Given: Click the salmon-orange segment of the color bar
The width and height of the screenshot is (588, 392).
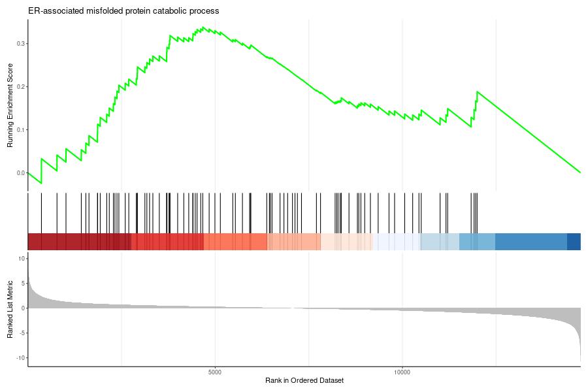Looking at the screenshot, I should point(235,242).
